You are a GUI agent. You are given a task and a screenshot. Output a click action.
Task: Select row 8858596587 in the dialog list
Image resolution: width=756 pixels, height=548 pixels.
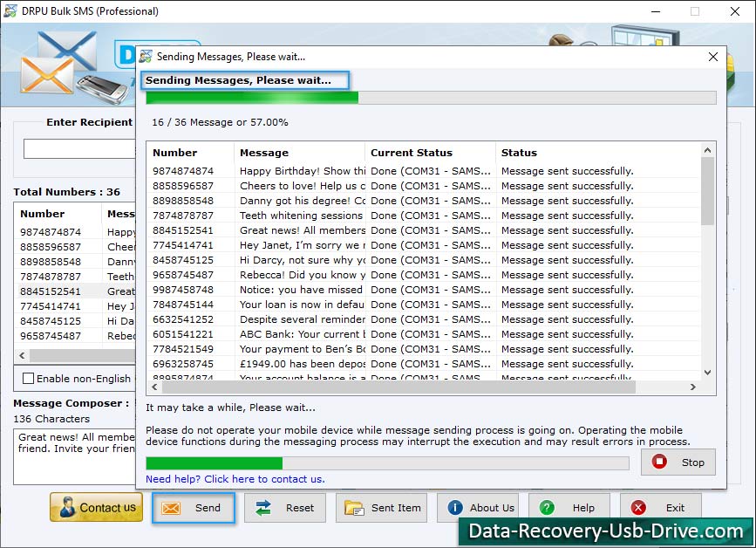pos(425,186)
